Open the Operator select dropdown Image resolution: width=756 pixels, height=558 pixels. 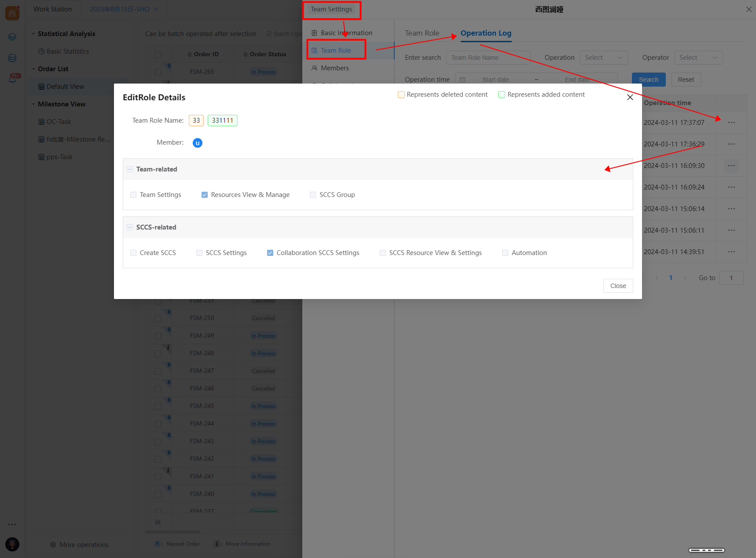pos(698,58)
